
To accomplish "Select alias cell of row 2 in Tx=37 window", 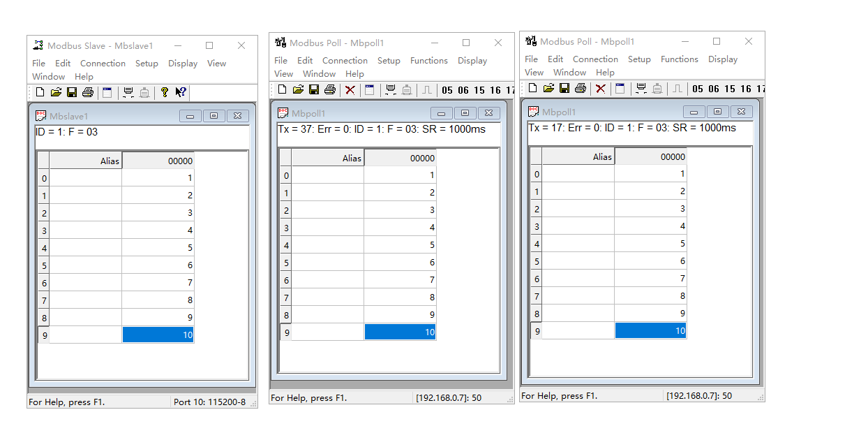I will click(328, 210).
